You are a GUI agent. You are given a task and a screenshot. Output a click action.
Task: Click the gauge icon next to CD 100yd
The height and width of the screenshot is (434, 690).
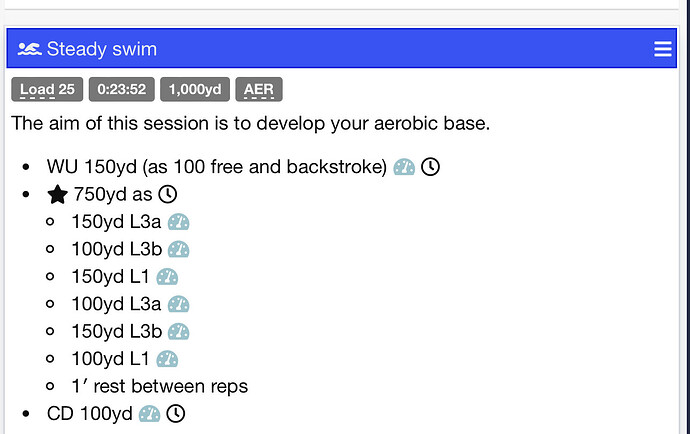point(149,413)
